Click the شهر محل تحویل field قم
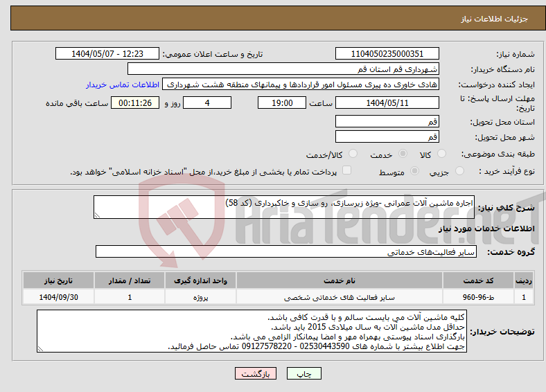The height and width of the screenshot is (392, 546). tap(387, 136)
